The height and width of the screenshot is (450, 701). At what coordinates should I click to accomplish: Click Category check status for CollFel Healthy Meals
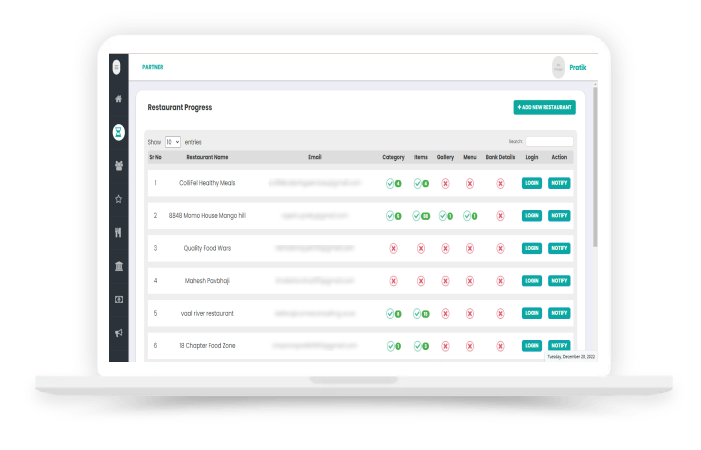tap(393, 183)
